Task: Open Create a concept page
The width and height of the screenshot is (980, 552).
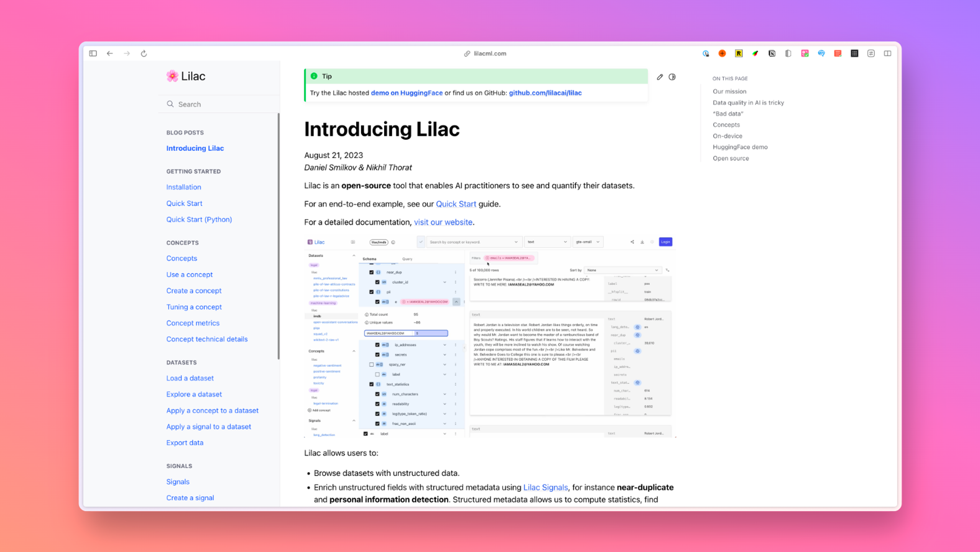Action: pos(194,291)
